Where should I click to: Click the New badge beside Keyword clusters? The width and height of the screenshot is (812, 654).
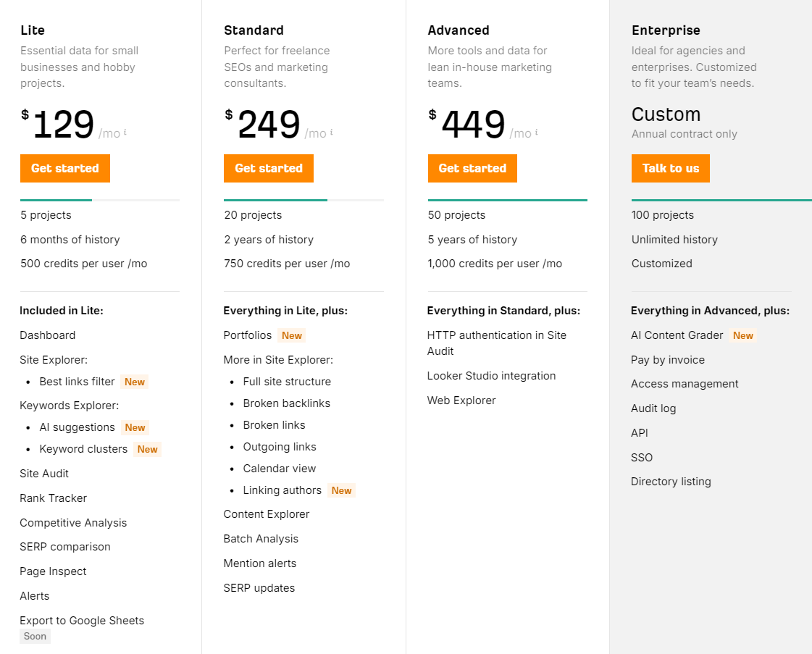coord(147,449)
